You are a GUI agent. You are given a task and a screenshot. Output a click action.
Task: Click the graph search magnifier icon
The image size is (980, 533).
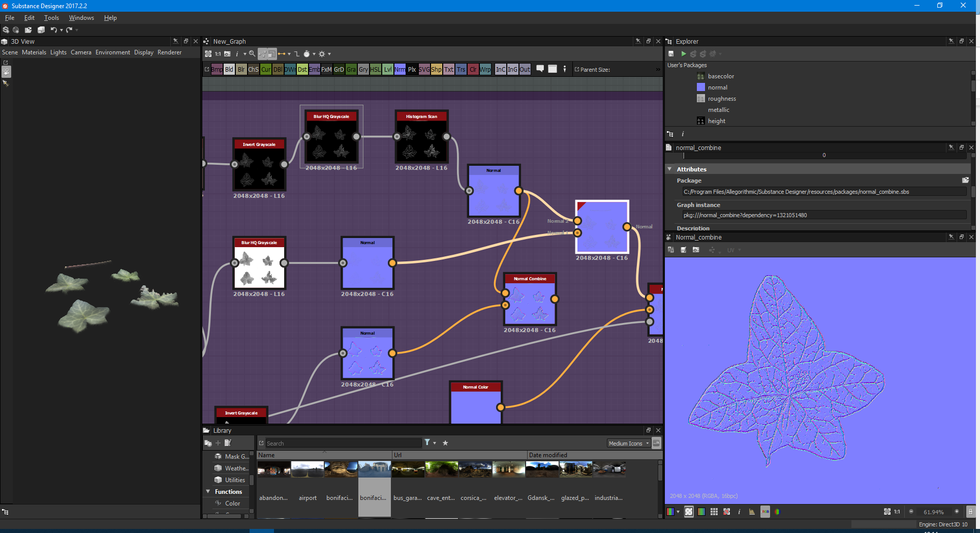pyautogui.click(x=252, y=54)
